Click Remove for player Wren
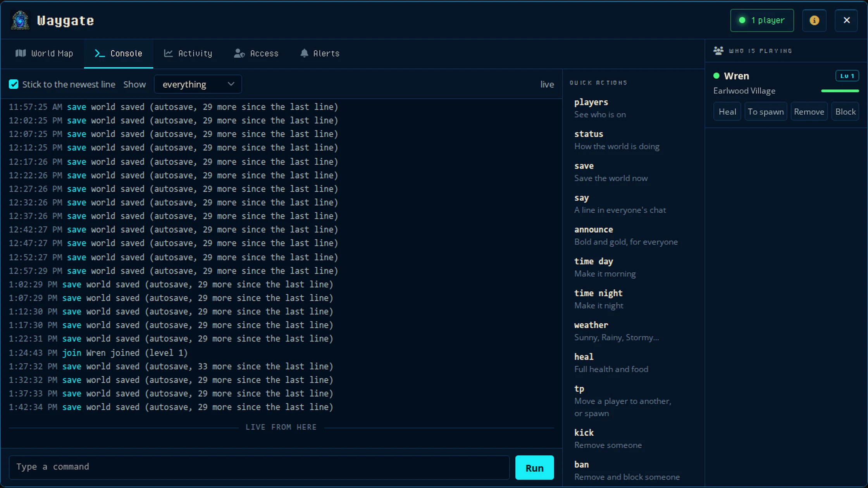The height and width of the screenshot is (488, 868). [809, 112]
